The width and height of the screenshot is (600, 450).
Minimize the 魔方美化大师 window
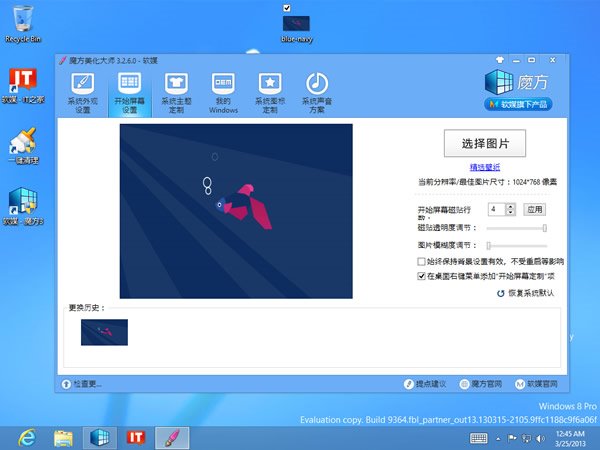[x=516, y=60]
